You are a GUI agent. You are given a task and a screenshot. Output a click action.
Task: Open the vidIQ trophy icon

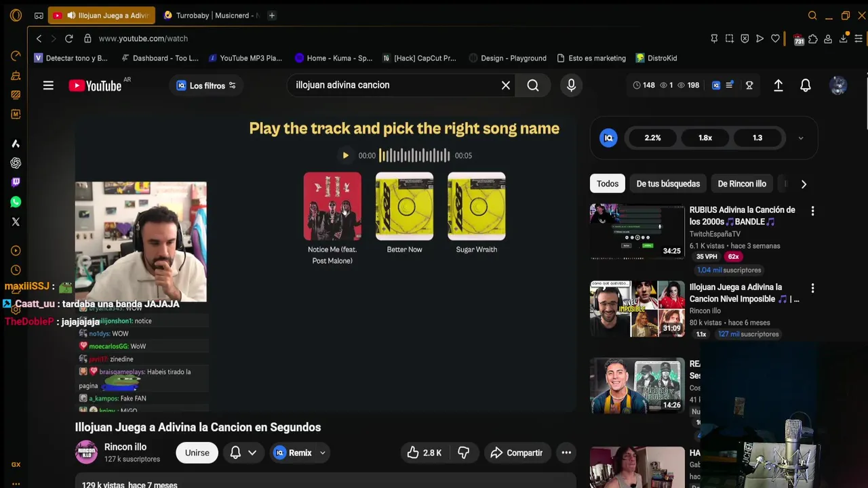pyautogui.click(x=749, y=85)
